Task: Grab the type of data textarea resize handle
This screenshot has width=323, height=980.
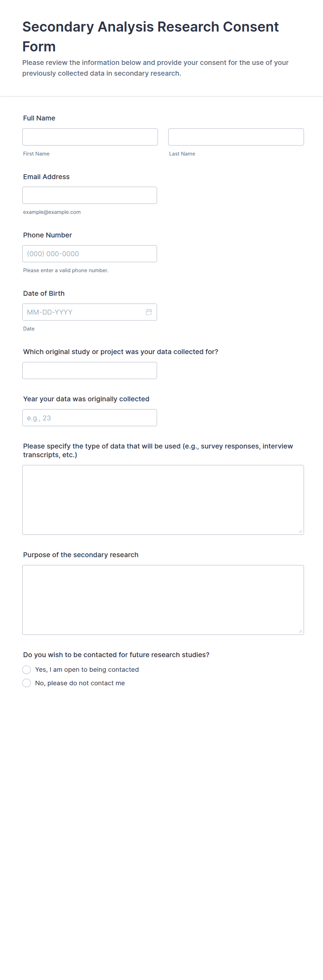Action: coord(300,531)
